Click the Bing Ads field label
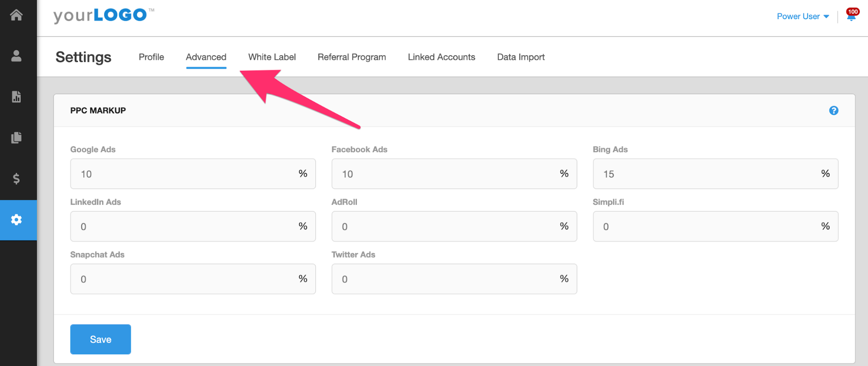The image size is (868, 366). pyautogui.click(x=610, y=150)
